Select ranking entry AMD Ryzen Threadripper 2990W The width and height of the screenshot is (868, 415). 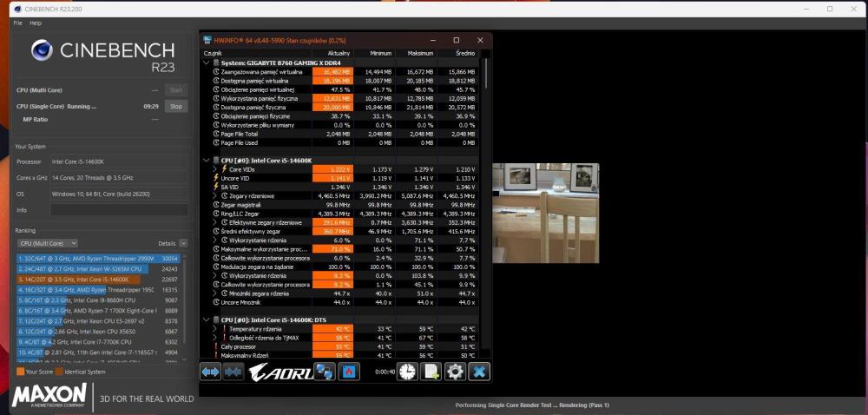(99, 259)
